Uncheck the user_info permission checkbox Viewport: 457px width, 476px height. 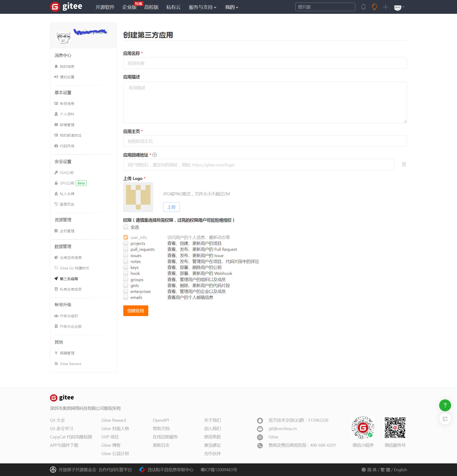pyautogui.click(x=126, y=237)
